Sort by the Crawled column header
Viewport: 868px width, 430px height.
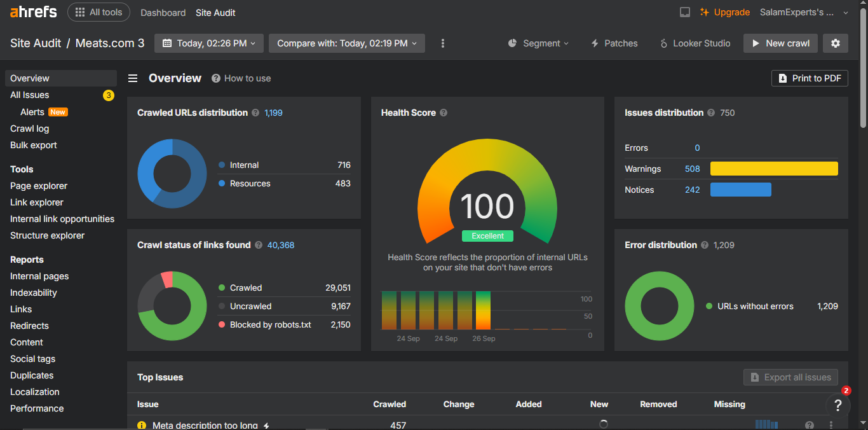tap(390, 404)
